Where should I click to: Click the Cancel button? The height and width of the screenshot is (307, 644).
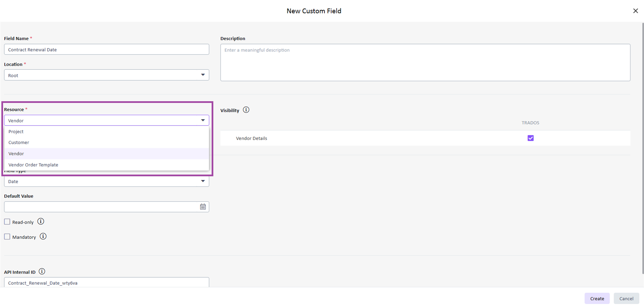coord(626,298)
